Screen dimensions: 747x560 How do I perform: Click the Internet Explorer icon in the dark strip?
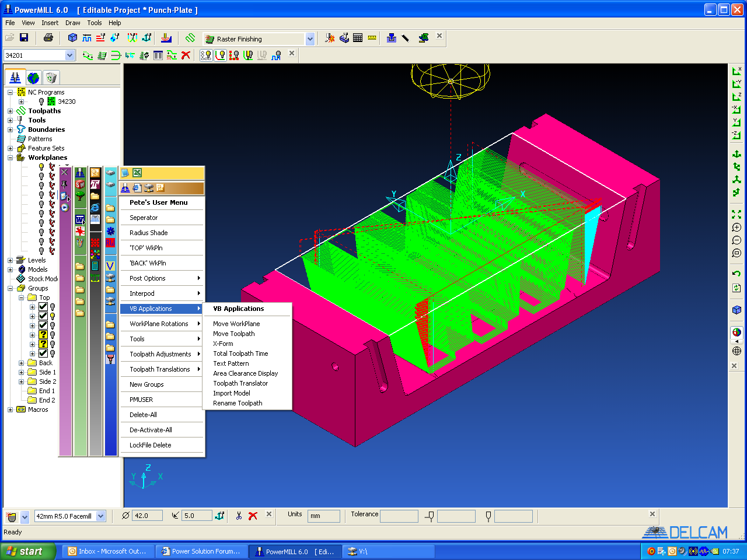pos(95,208)
